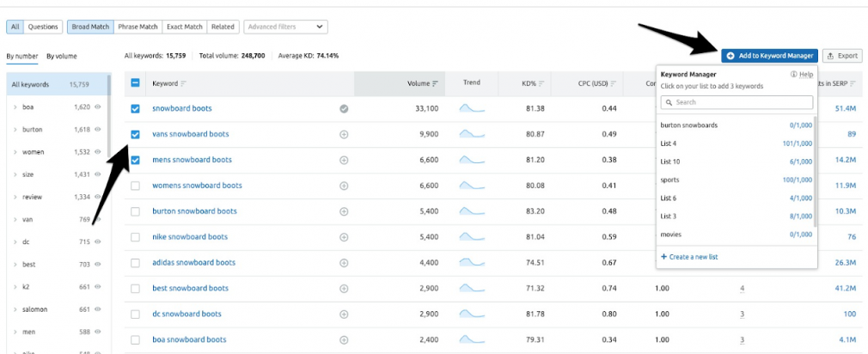Select the sports list in Keyword Manager
Screen dimensions: 868x354
[737, 180]
